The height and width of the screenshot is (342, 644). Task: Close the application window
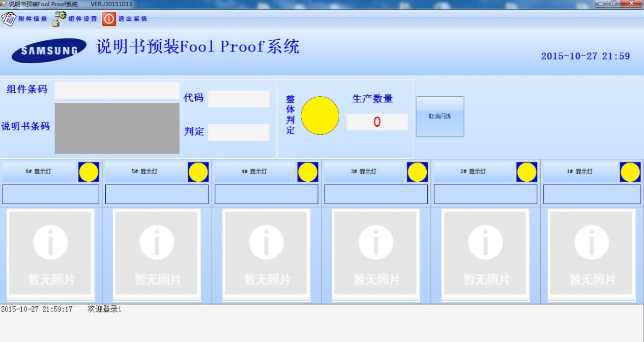point(631,4)
